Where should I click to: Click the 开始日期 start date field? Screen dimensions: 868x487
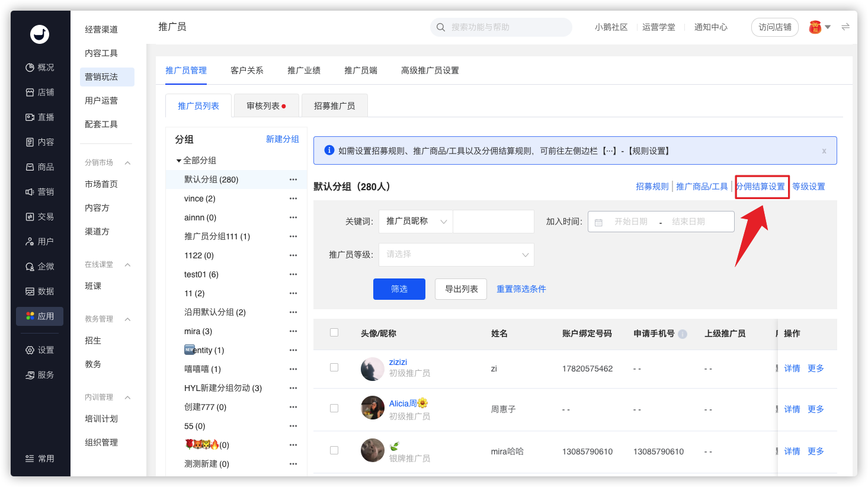(x=630, y=222)
